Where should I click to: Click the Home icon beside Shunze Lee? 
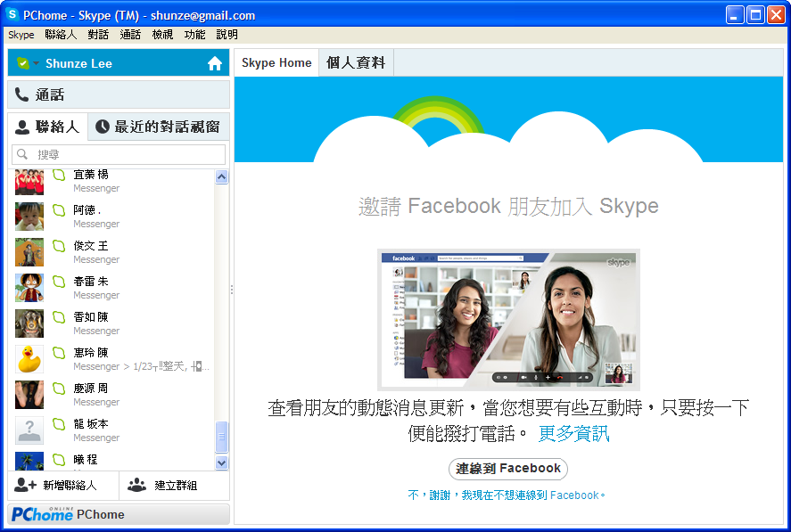[215, 63]
